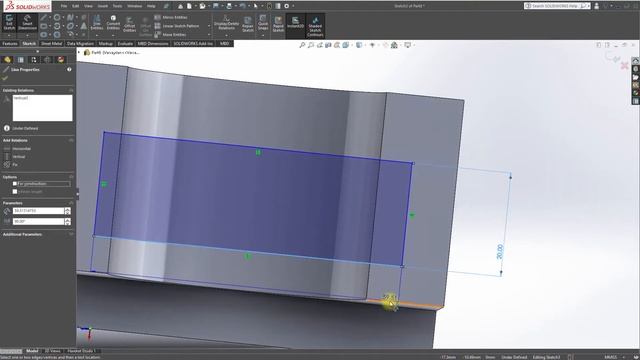The width and height of the screenshot is (640, 360).
Task: Collapse Options section
Action: pyautogui.click(x=71, y=177)
